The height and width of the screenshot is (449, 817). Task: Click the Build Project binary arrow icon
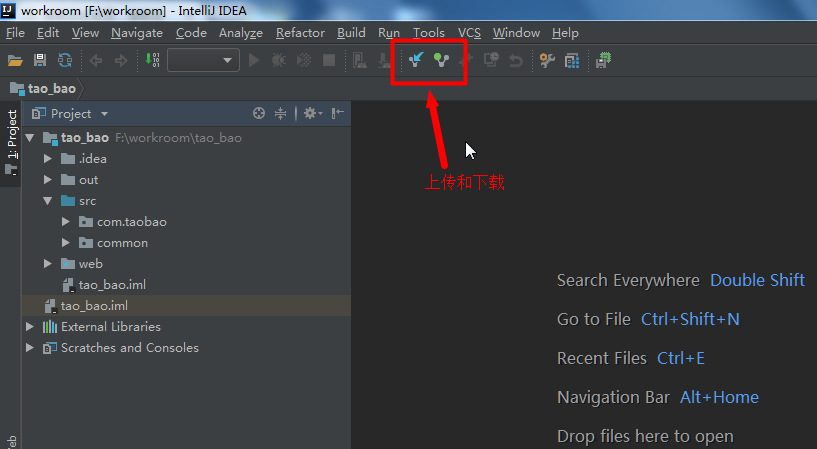point(152,60)
